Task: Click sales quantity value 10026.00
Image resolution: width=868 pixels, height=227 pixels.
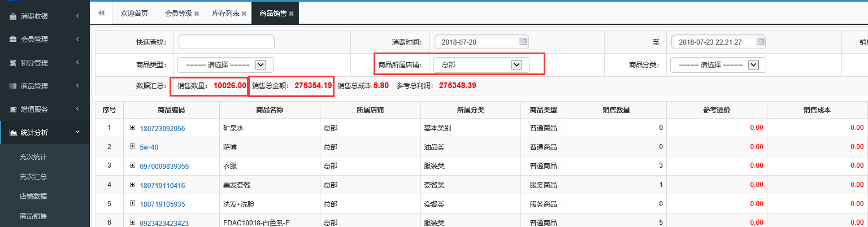Action: point(230,86)
